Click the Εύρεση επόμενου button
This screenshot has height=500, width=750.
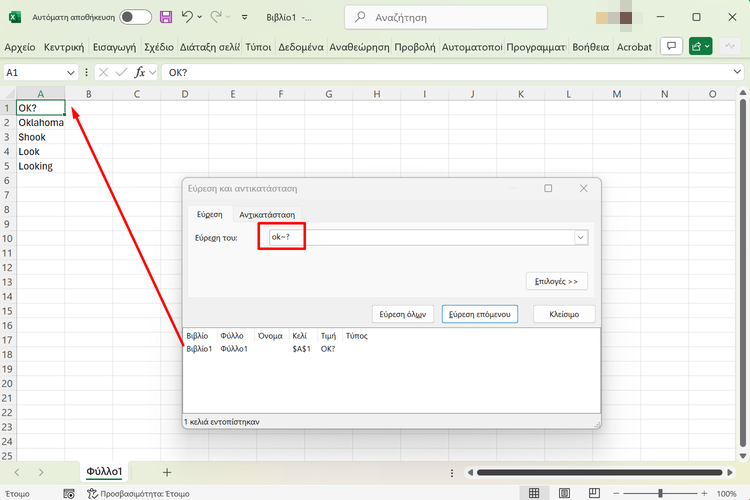[x=480, y=314]
